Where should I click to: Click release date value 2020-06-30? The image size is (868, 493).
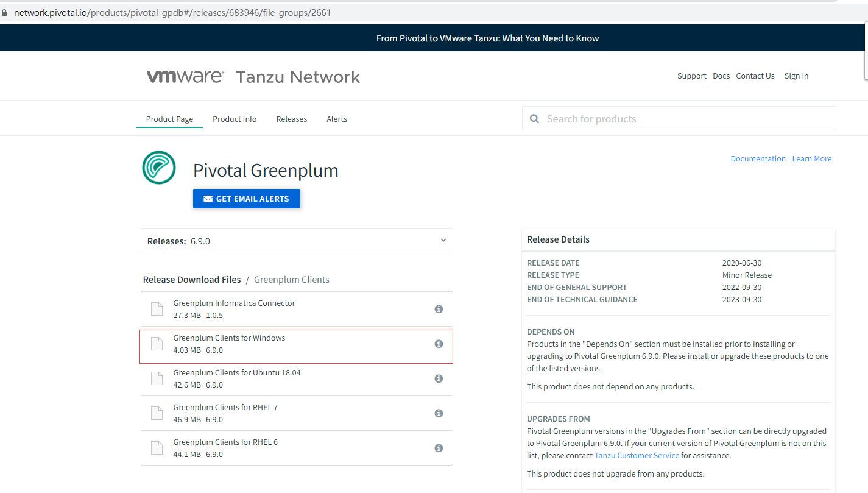pyautogui.click(x=742, y=263)
